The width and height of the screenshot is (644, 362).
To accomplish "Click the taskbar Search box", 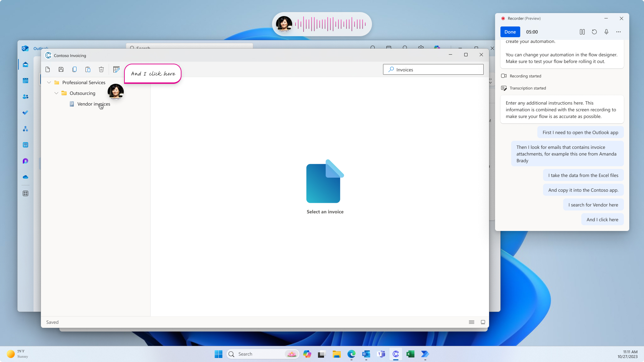I will pyautogui.click(x=263, y=354).
